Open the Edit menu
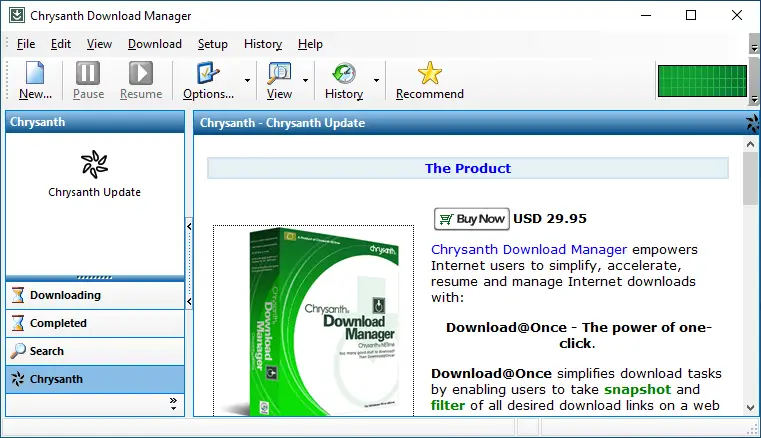The width and height of the screenshot is (761, 438). click(x=61, y=44)
